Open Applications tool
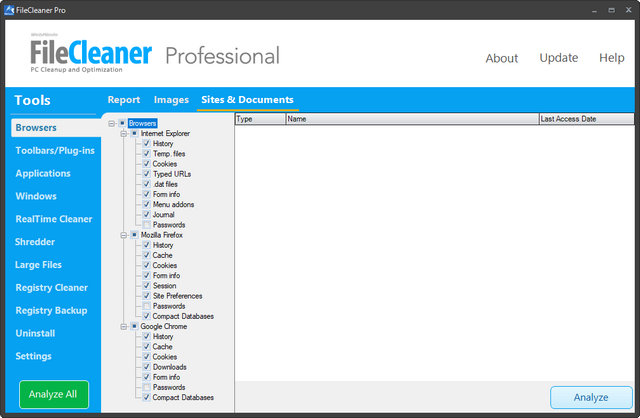640x418 pixels. (43, 173)
